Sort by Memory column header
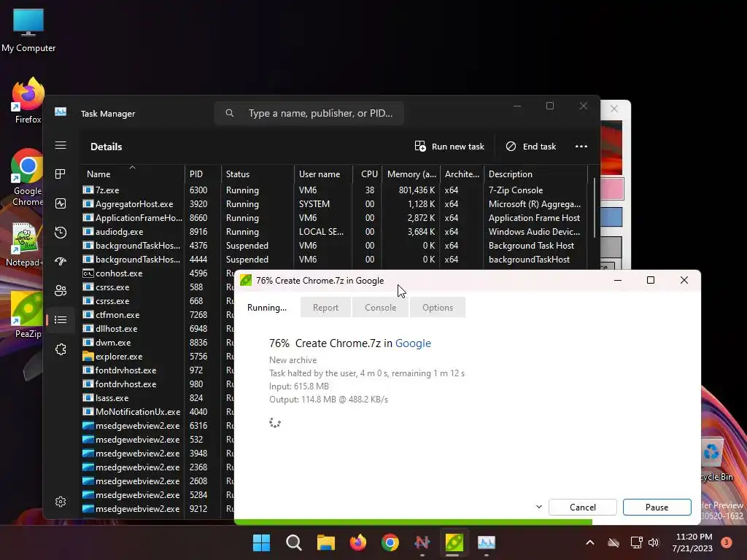This screenshot has width=747, height=560. click(x=411, y=174)
